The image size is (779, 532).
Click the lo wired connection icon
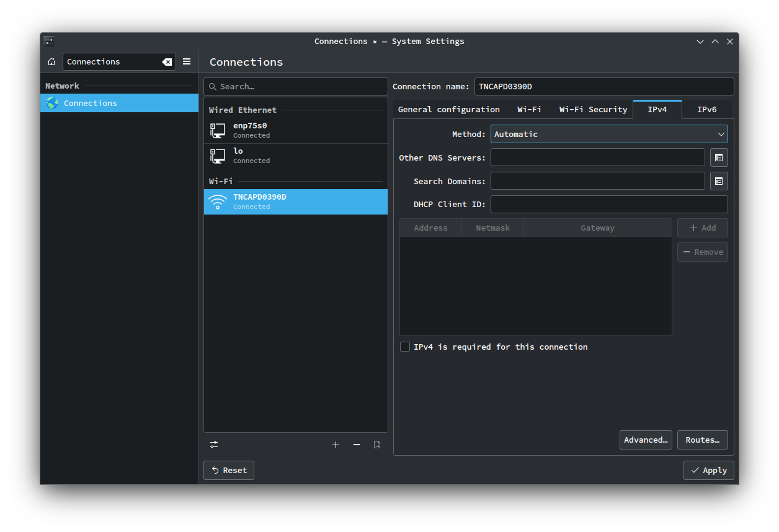[x=218, y=156]
